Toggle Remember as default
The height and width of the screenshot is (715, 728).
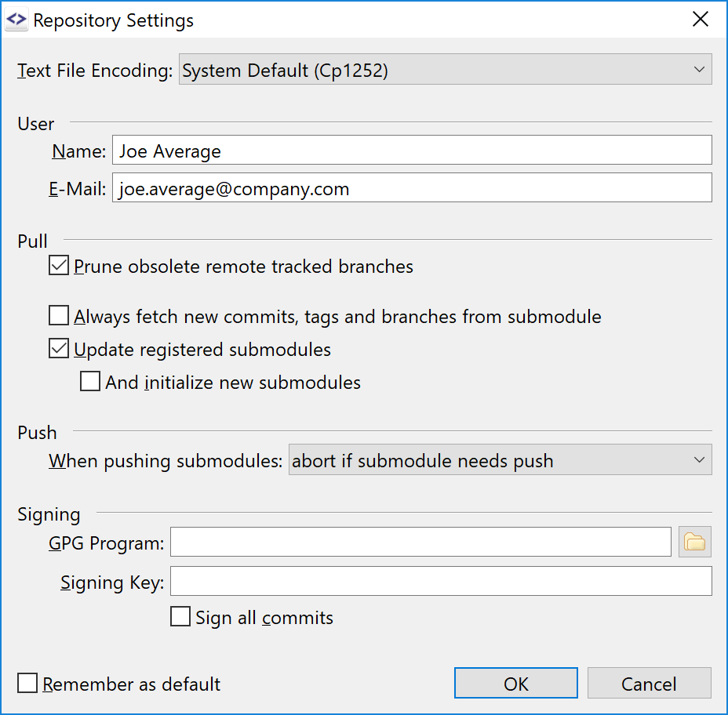coord(27,683)
